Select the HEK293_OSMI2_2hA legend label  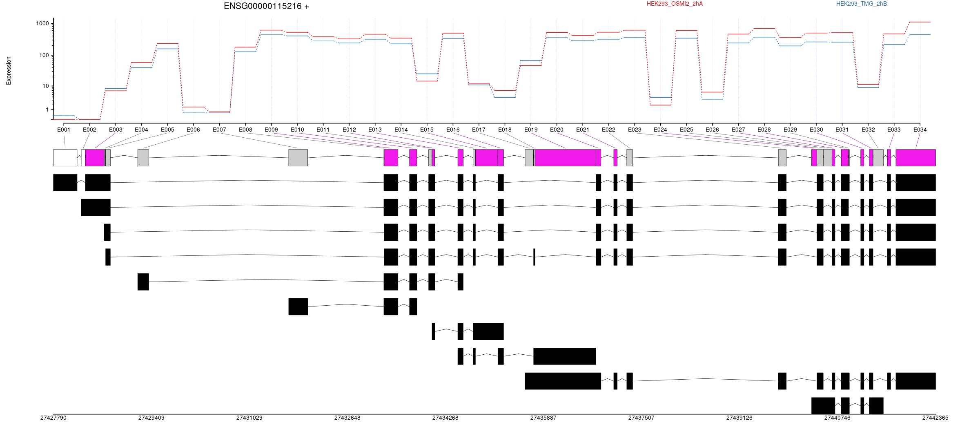(x=675, y=4)
